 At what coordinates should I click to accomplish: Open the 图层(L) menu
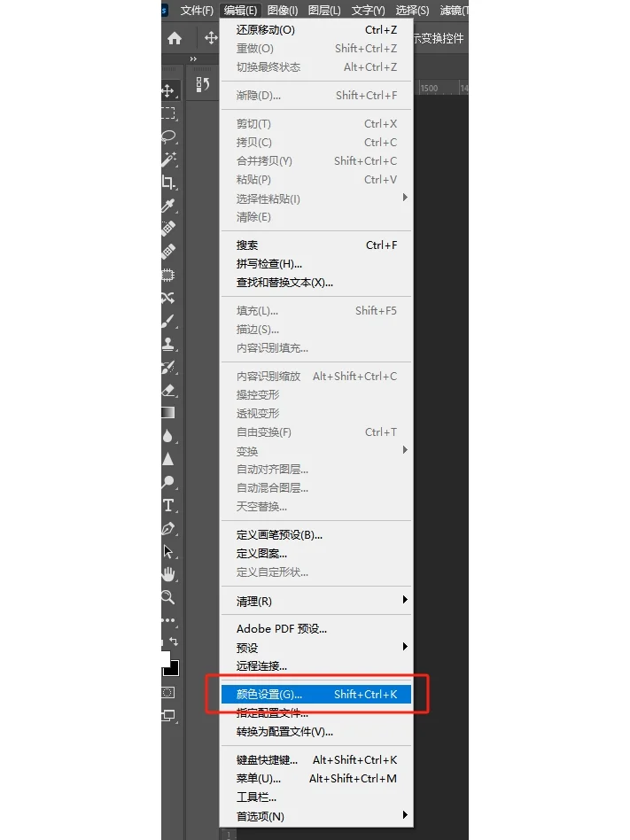click(x=324, y=10)
